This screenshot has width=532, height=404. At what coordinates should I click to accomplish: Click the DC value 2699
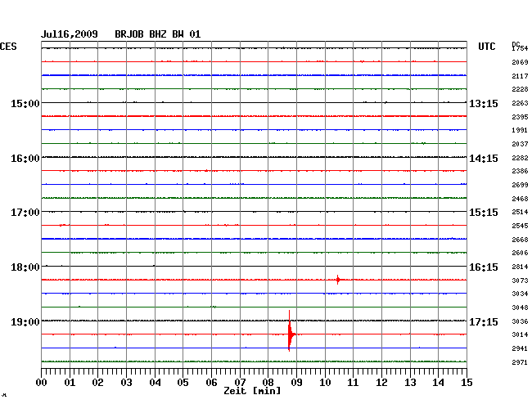[x=520, y=185]
